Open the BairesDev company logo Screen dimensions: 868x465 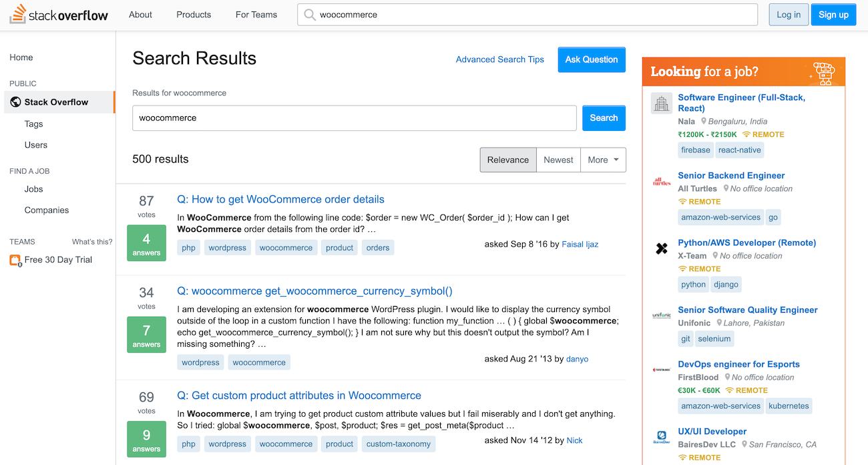click(x=662, y=437)
